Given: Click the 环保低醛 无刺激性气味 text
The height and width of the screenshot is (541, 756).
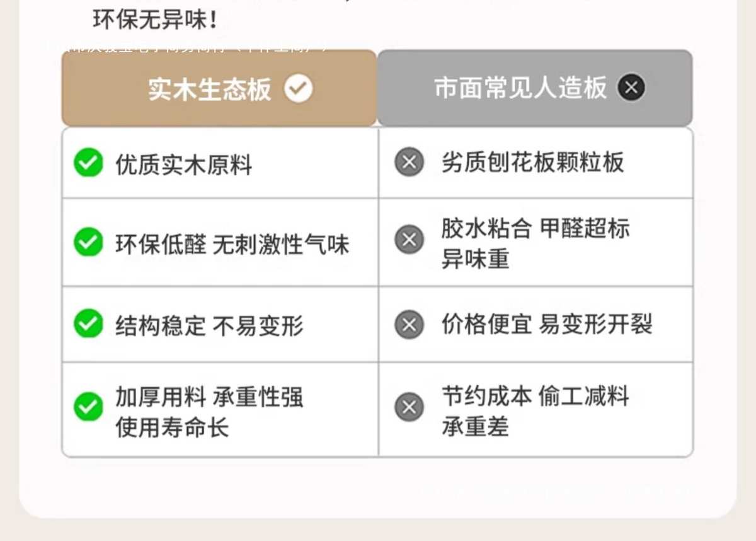Looking at the screenshot, I should 232,245.
